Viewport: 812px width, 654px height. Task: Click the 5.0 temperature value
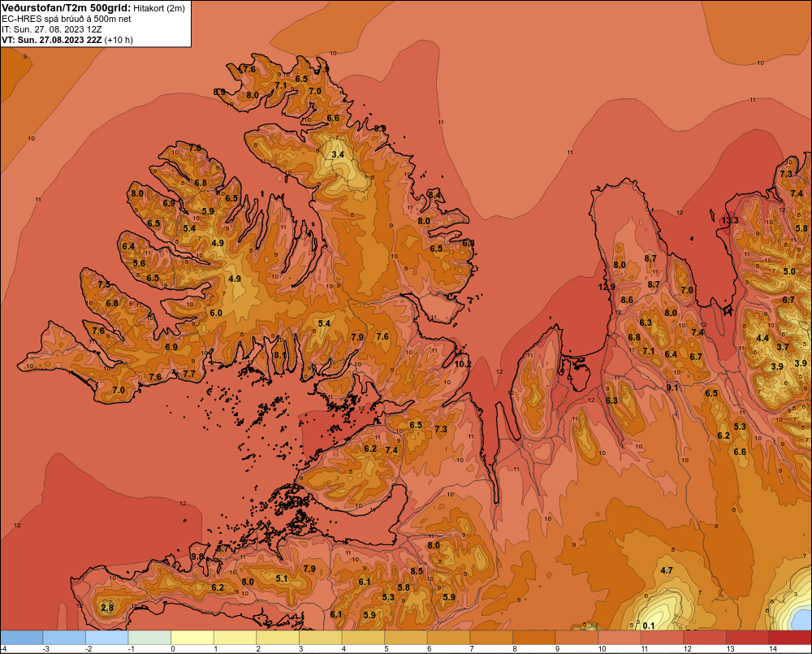pos(789,271)
